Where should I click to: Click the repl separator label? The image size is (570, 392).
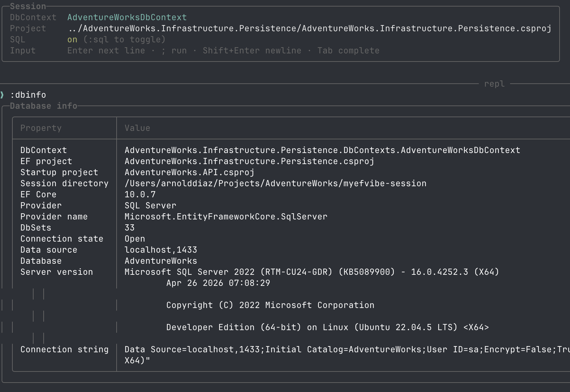494,84
